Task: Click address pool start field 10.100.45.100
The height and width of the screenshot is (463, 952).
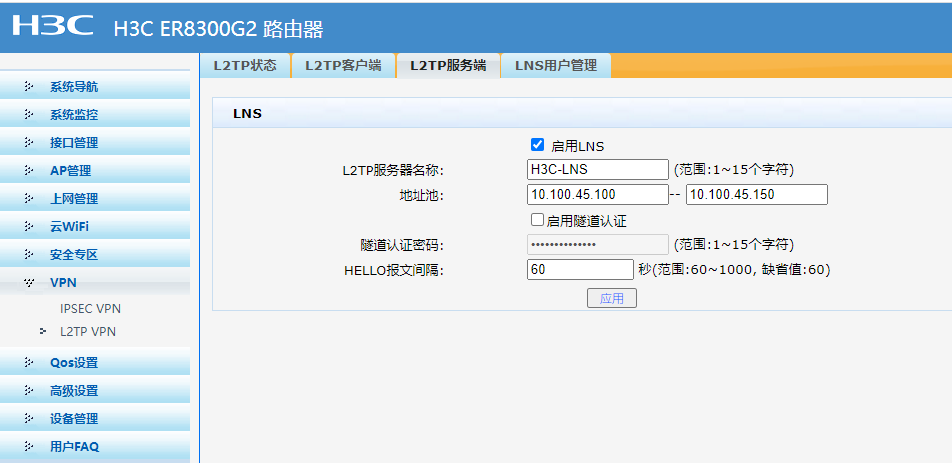Action: tap(597, 194)
